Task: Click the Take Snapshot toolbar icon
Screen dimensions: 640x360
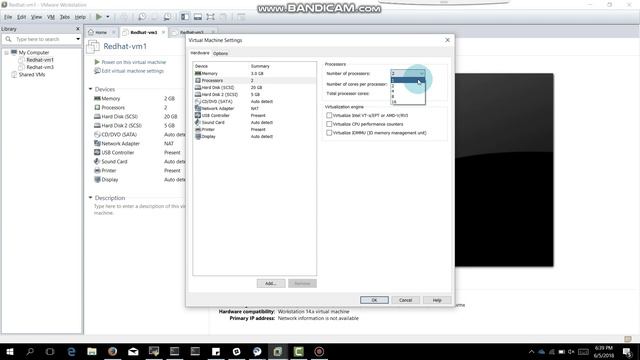Action: click(x=142, y=17)
